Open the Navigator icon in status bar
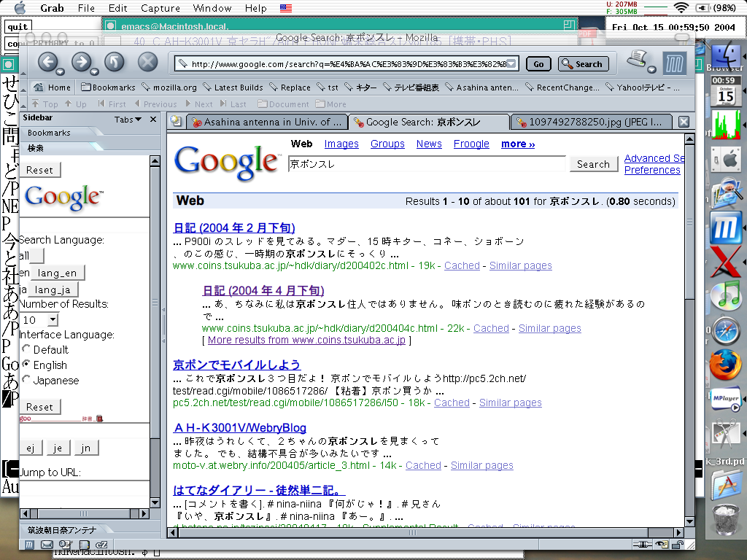This screenshot has width=747, height=560. click(x=29, y=544)
